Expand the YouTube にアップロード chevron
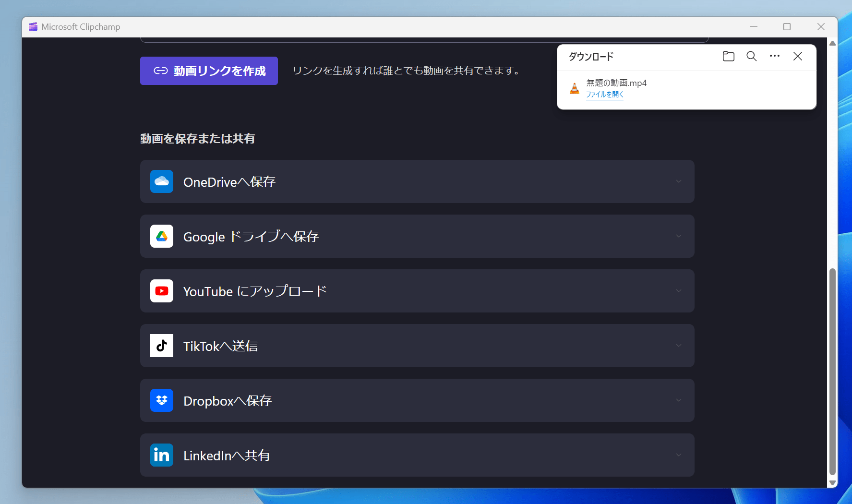This screenshot has height=504, width=852. [679, 291]
